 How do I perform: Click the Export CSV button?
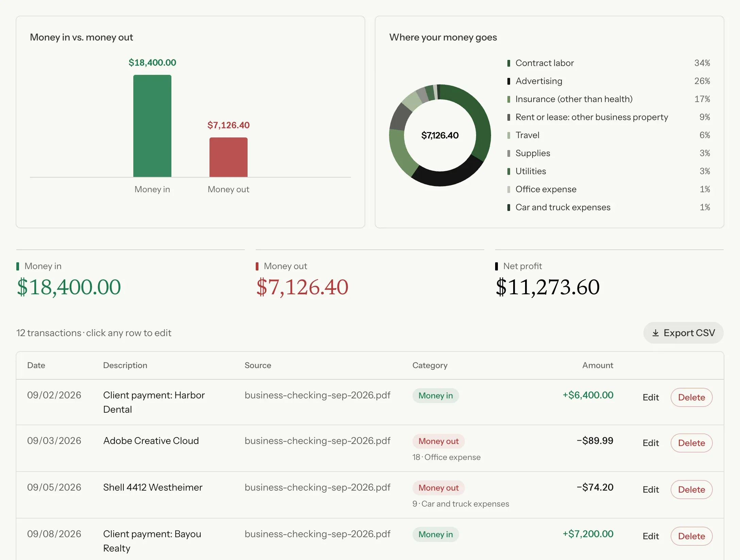[683, 333]
